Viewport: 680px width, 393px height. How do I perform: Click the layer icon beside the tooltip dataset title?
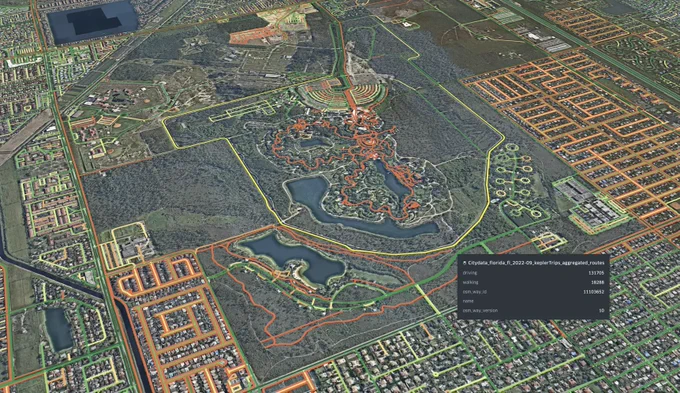464,263
